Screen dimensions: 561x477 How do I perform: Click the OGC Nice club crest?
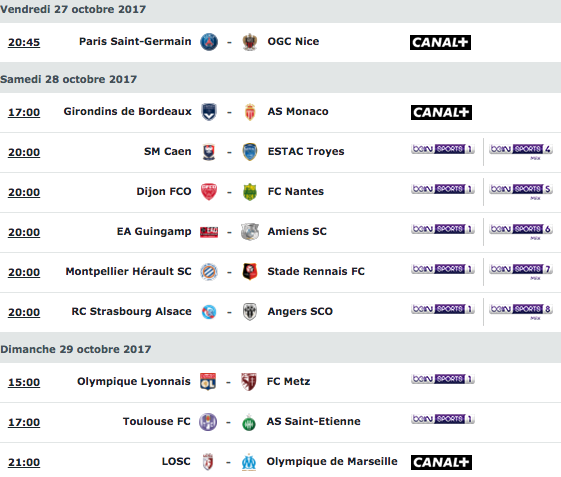[250, 42]
